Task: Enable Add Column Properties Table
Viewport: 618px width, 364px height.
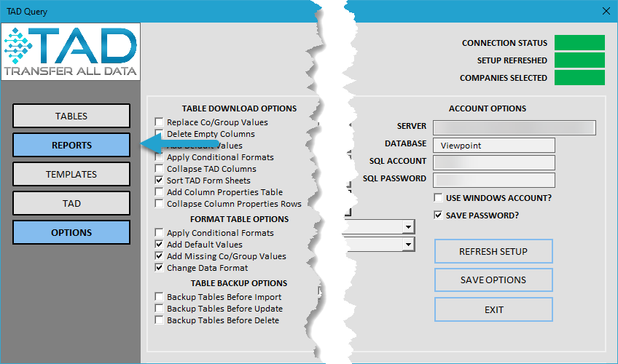Action: pyautogui.click(x=159, y=192)
